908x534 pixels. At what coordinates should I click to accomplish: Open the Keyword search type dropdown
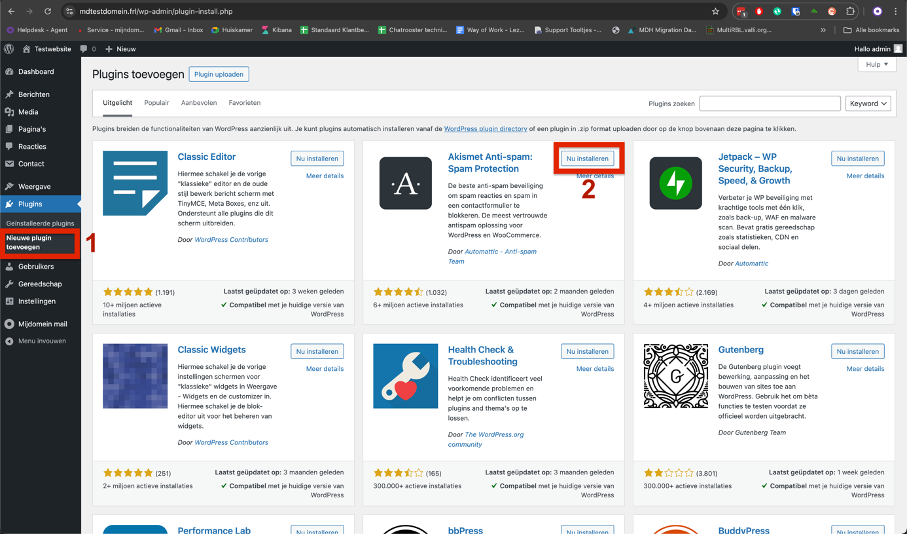868,103
